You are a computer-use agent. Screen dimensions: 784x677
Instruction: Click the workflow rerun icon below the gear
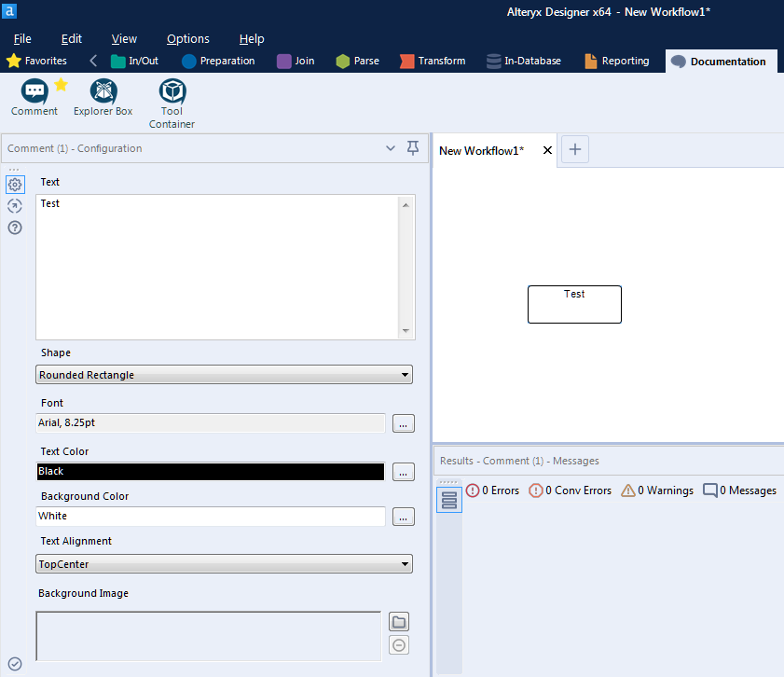tap(14, 205)
